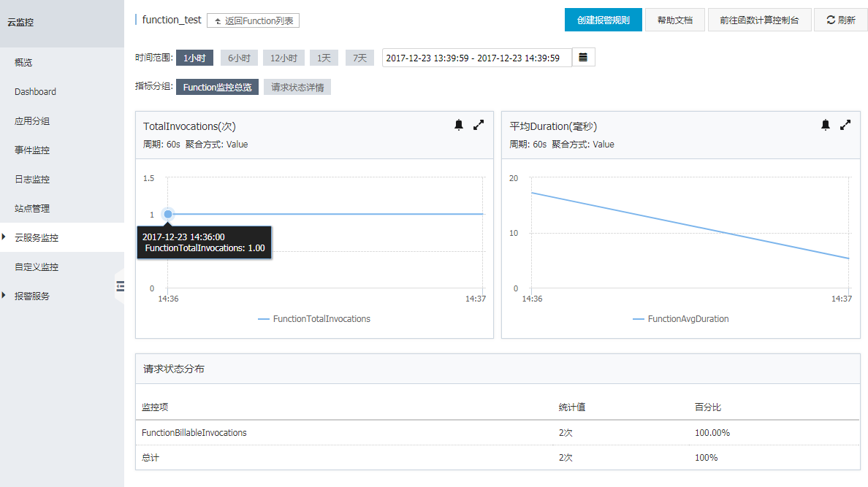Expand the TotalInvocations chart to fullscreen
The image size is (868, 487).
[479, 125]
